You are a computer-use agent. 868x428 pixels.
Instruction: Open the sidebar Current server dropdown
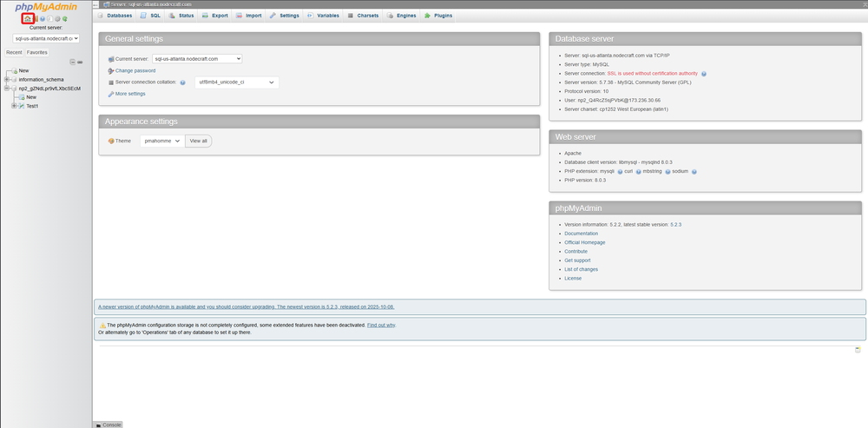pyautogui.click(x=47, y=38)
